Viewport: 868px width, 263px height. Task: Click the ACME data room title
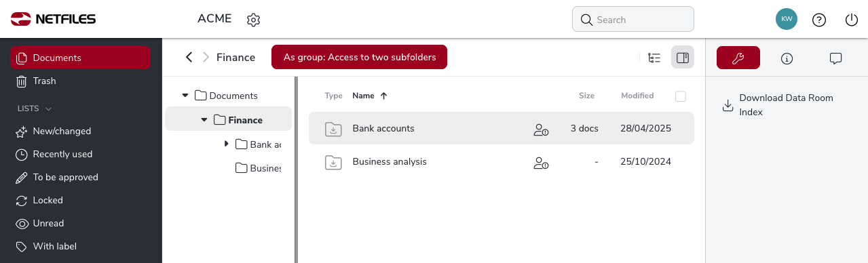[x=214, y=19]
